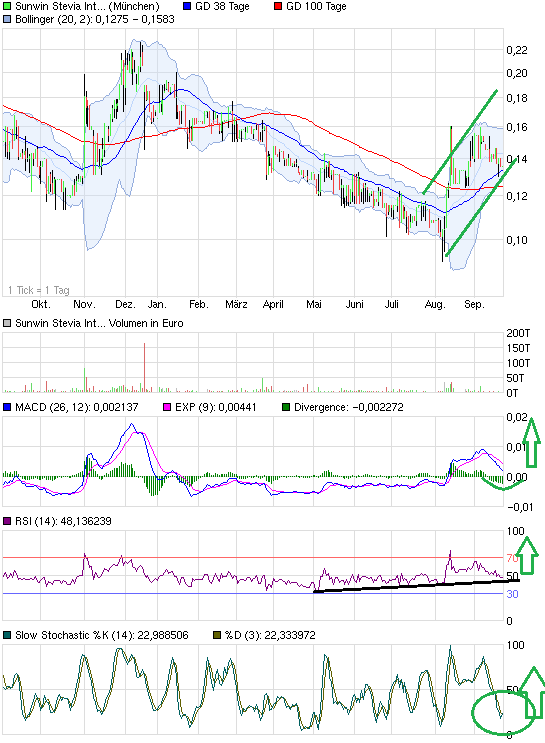Image resolution: width=545 pixels, height=743 pixels.
Task: Click the -0,01 MACD axis value
Action: click(520, 507)
